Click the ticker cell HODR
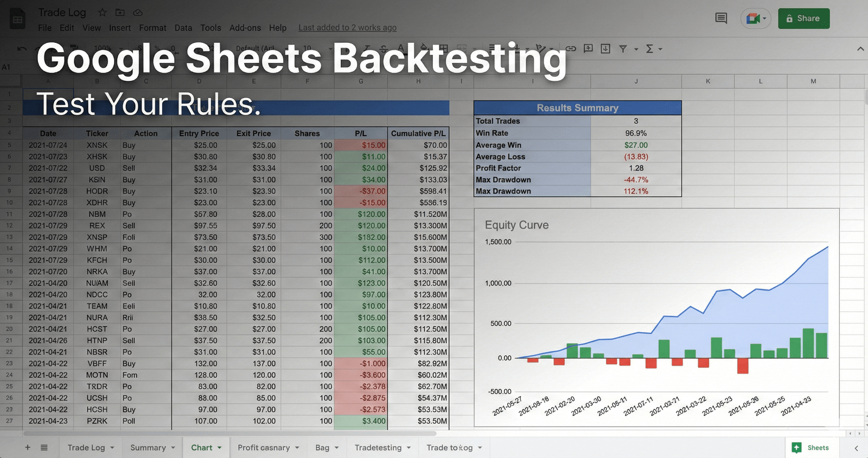 click(x=97, y=191)
